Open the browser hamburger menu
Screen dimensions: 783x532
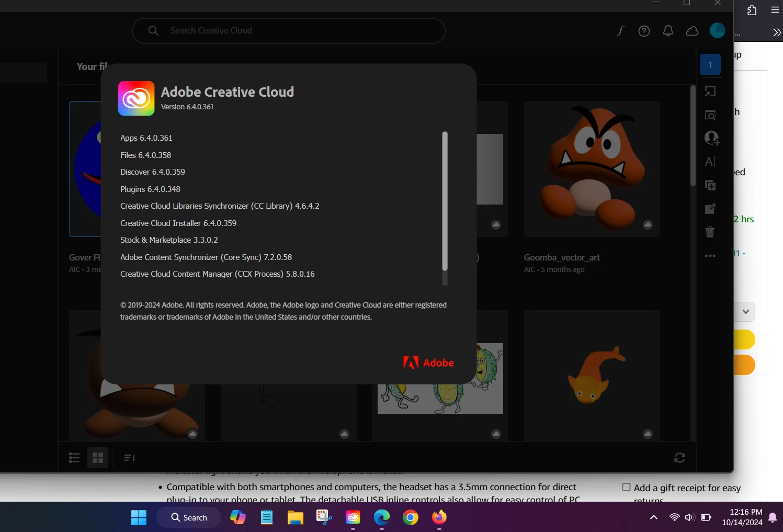[x=775, y=10]
